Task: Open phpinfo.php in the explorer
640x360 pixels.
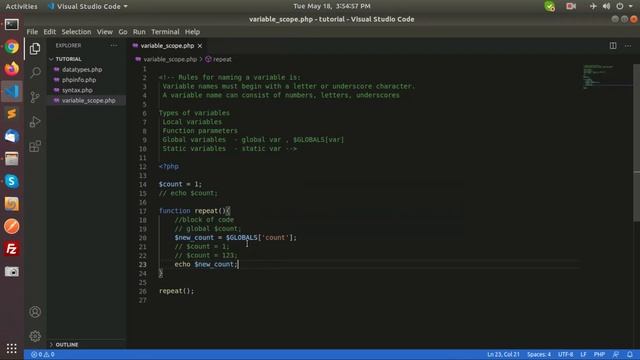Action: tap(79, 80)
